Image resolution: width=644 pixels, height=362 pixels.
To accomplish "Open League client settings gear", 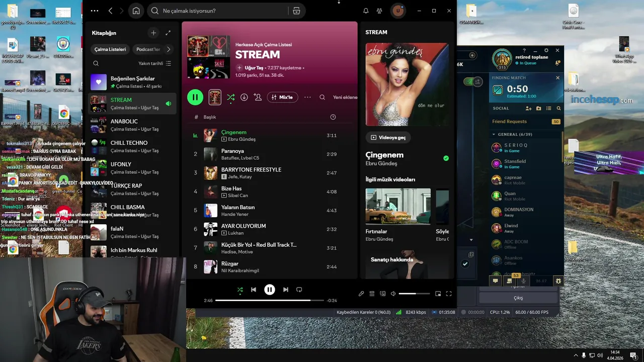I will coord(546,50).
